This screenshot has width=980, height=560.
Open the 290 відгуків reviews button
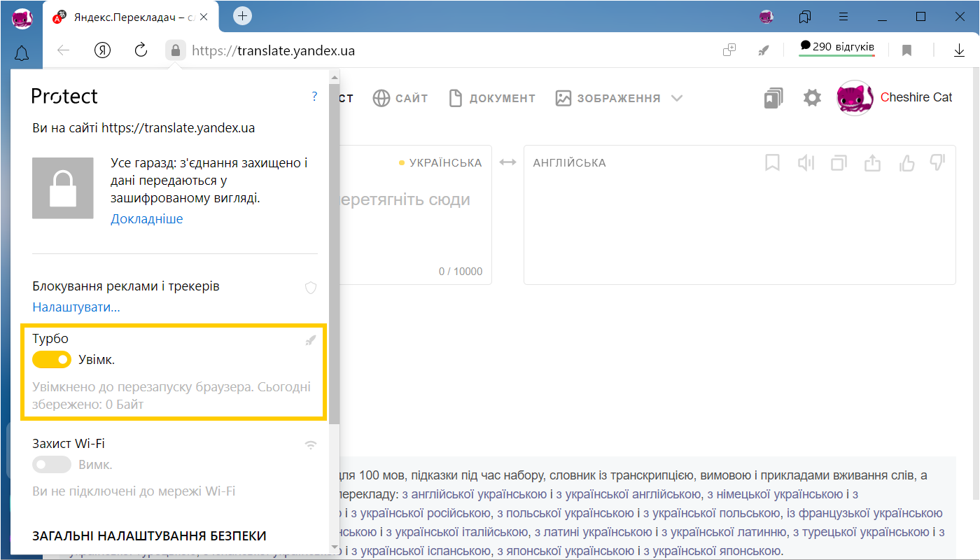pos(837,47)
